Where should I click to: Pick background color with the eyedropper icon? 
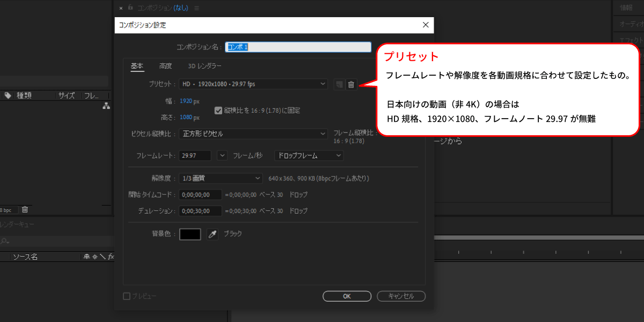click(x=213, y=234)
